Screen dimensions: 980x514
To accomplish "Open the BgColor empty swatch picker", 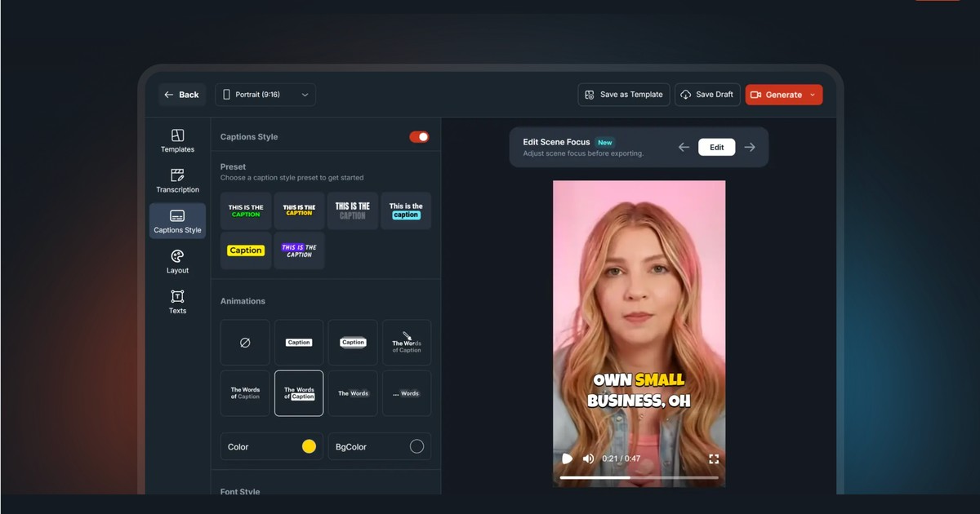I will click(416, 446).
